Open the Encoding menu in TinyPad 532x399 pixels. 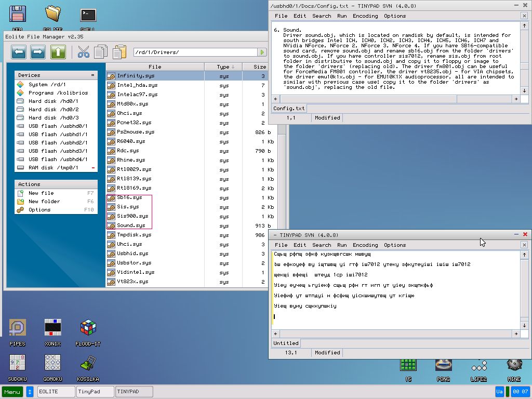365,245
